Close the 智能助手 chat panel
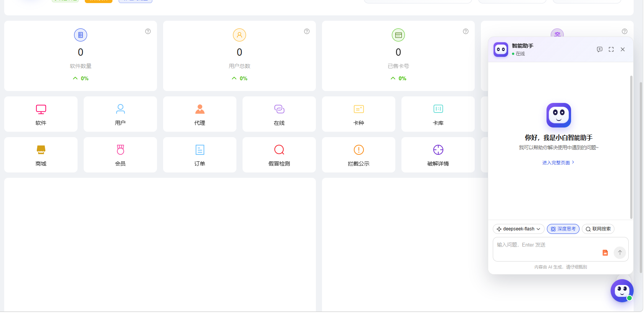This screenshot has width=644, height=313. 623,50
